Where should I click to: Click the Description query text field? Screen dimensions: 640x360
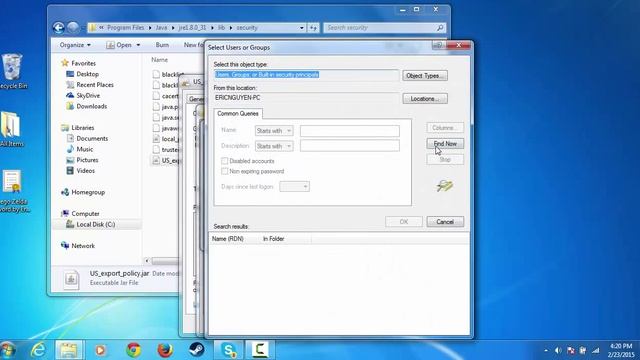pyautogui.click(x=350, y=146)
